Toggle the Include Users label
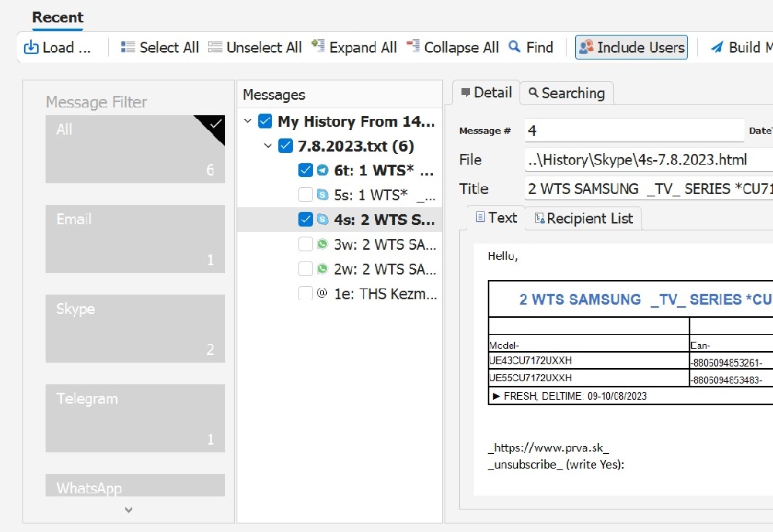 [x=641, y=47]
